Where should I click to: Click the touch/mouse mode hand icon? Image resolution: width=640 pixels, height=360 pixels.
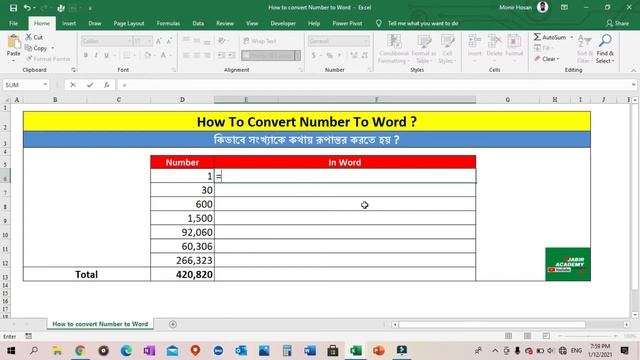tap(61, 8)
